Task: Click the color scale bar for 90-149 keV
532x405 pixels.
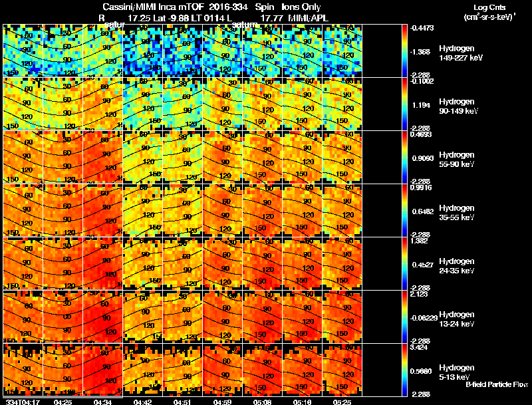Action: [x=404, y=104]
